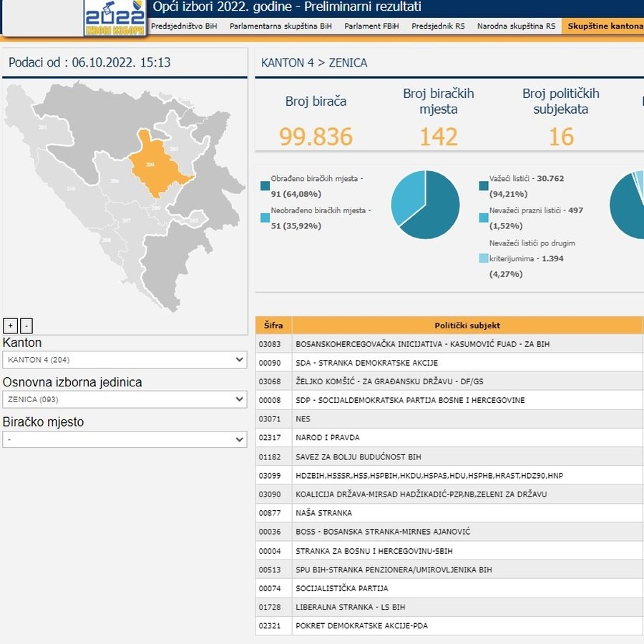Click the Šifra column header

point(273,326)
